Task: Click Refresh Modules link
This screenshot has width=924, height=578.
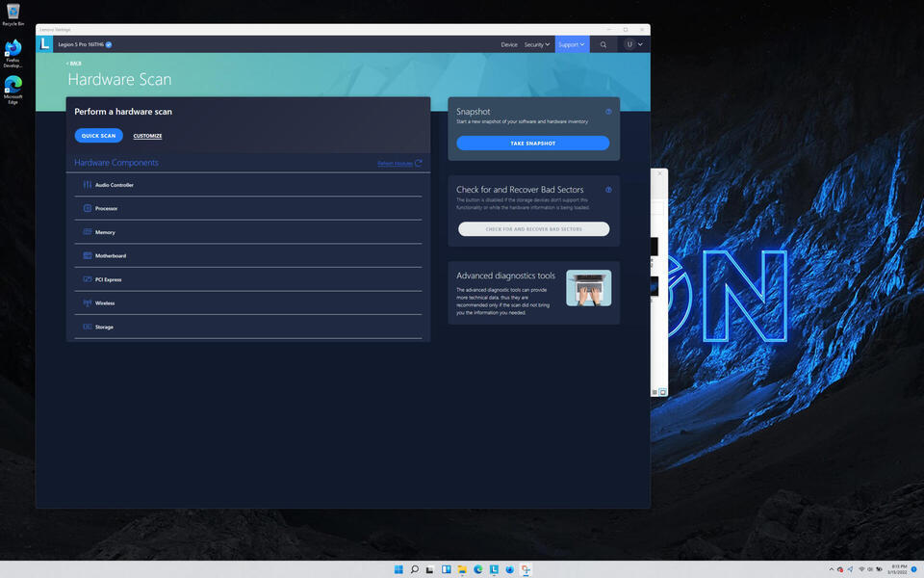Action: click(395, 164)
